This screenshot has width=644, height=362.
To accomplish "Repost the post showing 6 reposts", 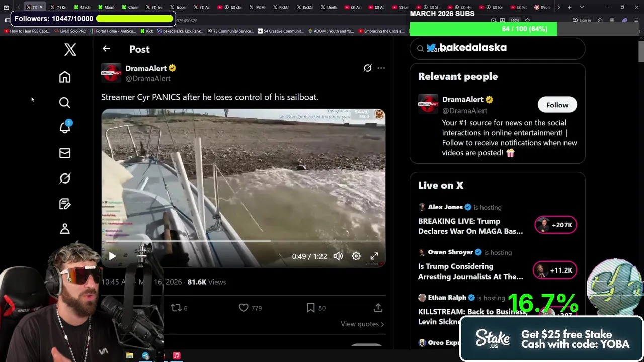I will pyautogui.click(x=179, y=308).
